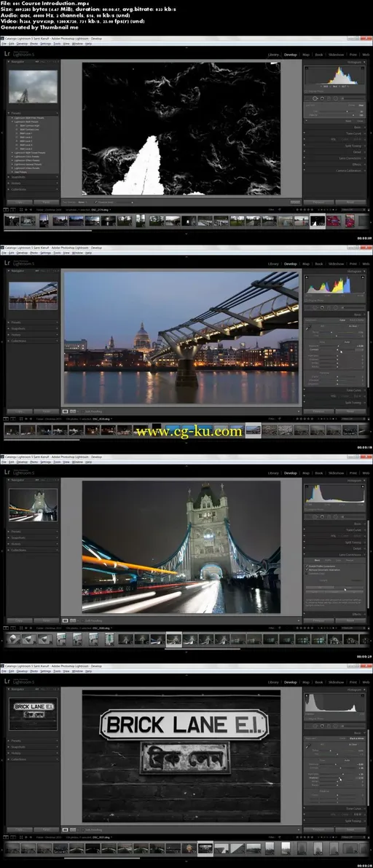Click second window icon in Millennium Bridge filmstrip bar
This screenshot has width=373, height=868.
coord(12,419)
